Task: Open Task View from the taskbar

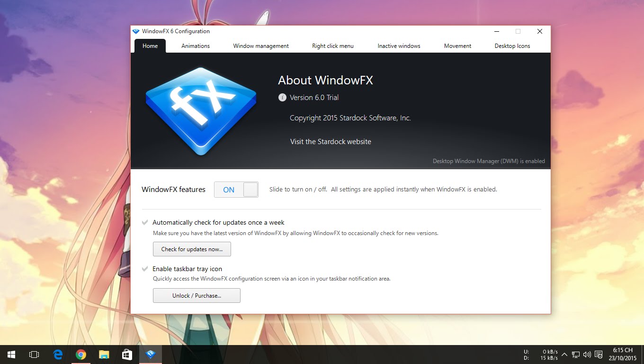Action: (34, 355)
